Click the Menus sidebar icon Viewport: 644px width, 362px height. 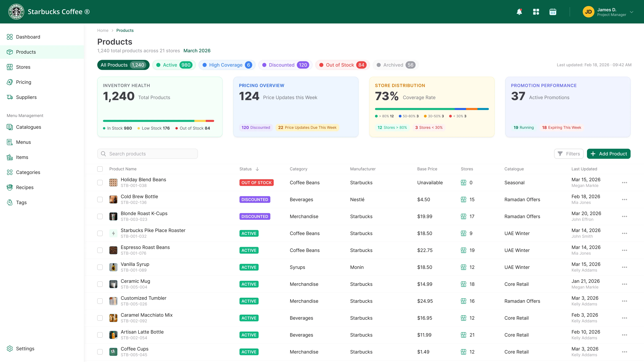[10, 142]
